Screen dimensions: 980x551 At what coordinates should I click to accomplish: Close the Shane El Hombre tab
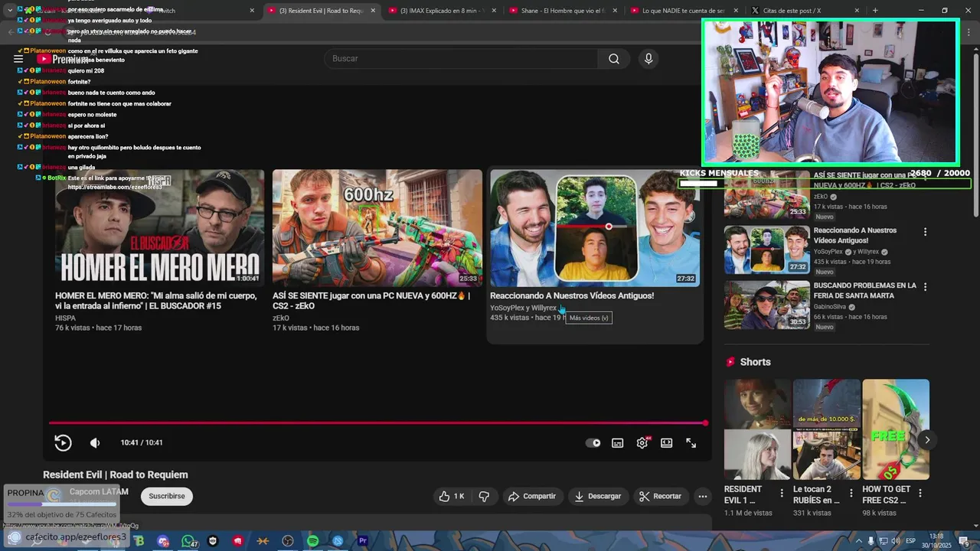coord(615,11)
